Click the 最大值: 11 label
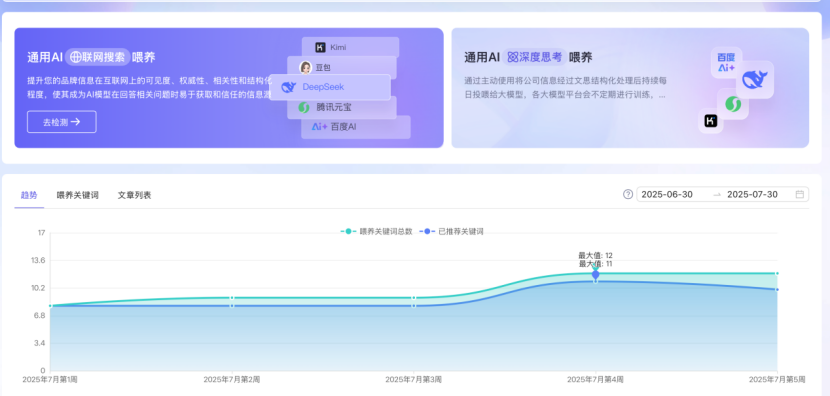This screenshot has width=830, height=396. 596,264
